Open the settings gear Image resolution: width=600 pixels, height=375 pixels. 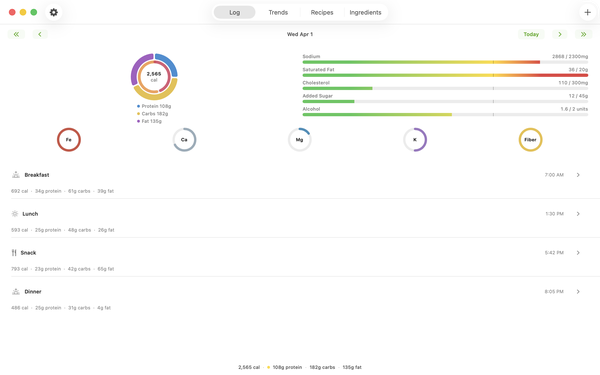54,12
